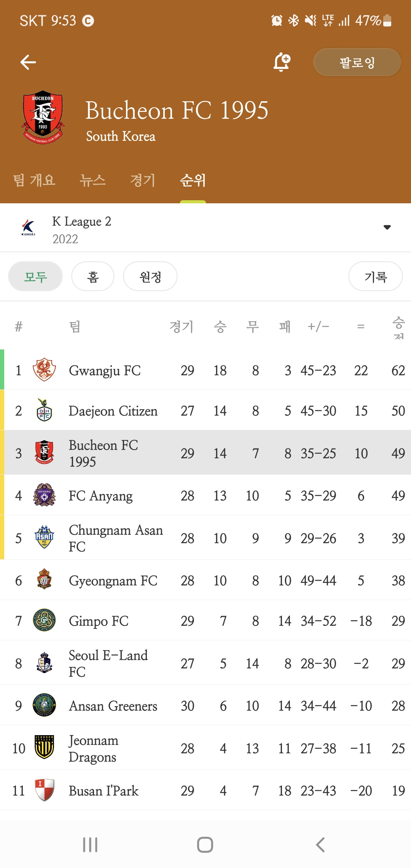This screenshot has height=868, width=411.
Task: Tap the Gimpo FC team logo
Action: point(44,620)
